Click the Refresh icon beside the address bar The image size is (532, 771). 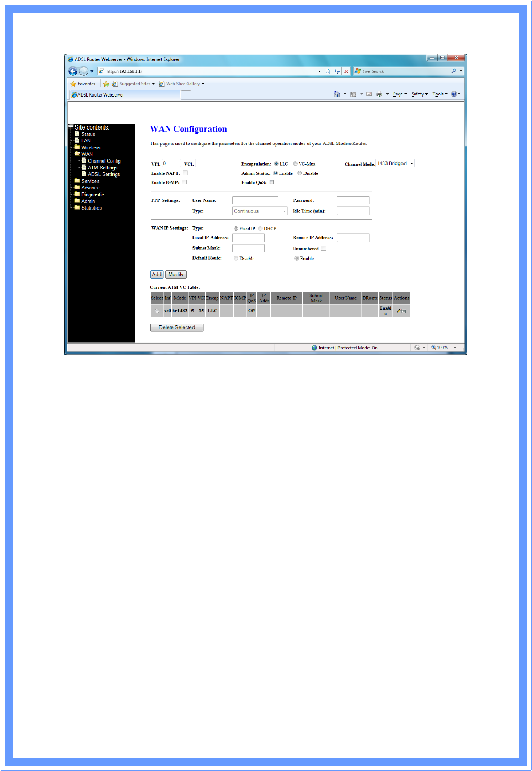(x=337, y=71)
